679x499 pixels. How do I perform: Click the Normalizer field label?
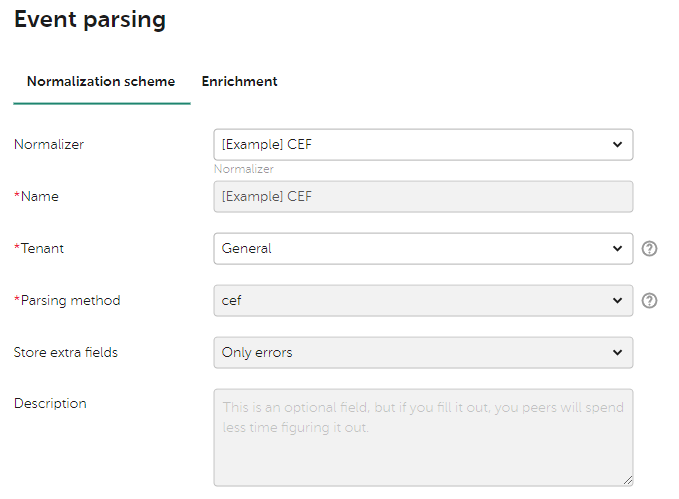pyautogui.click(x=49, y=145)
